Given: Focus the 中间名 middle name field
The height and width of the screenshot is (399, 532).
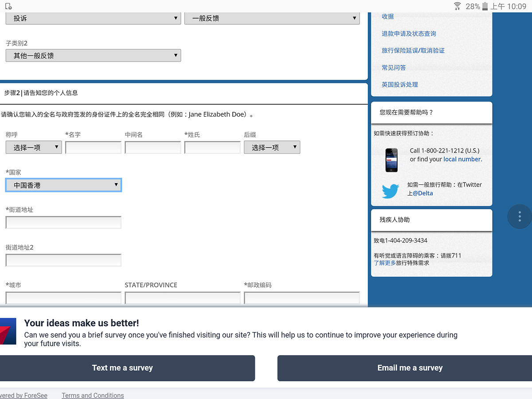Looking at the screenshot, I should click(x=153, y=148).
